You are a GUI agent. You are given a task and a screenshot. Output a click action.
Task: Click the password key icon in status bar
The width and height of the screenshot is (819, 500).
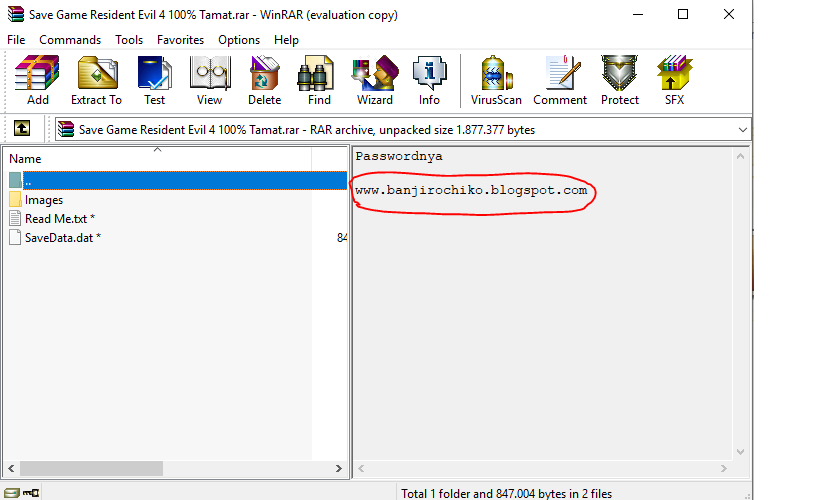point(31,493)
